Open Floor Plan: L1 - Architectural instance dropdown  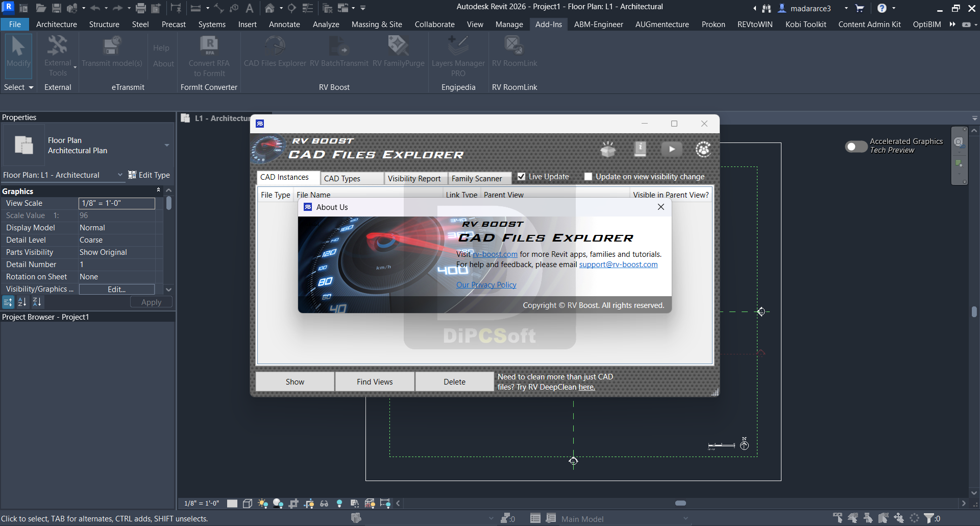[120, 175]
